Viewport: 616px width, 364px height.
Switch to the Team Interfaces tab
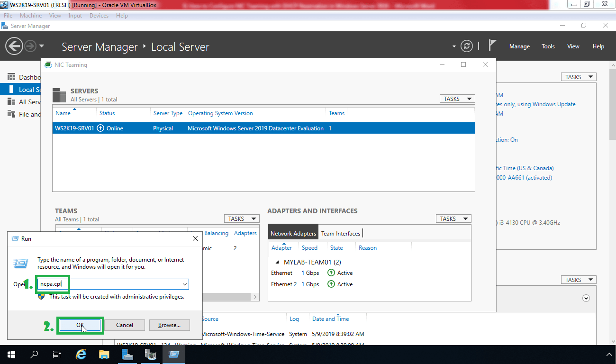pos(341,233)
